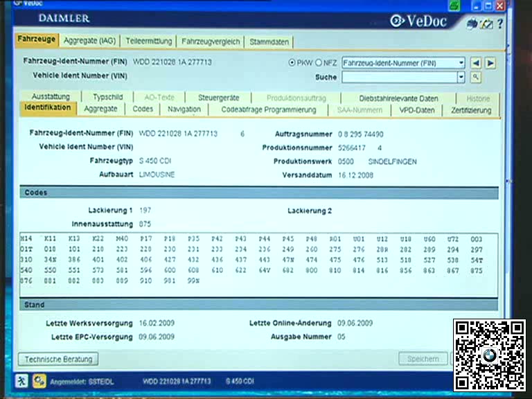Select the Produktionsauftrag sub-tab

pos(296,98)
